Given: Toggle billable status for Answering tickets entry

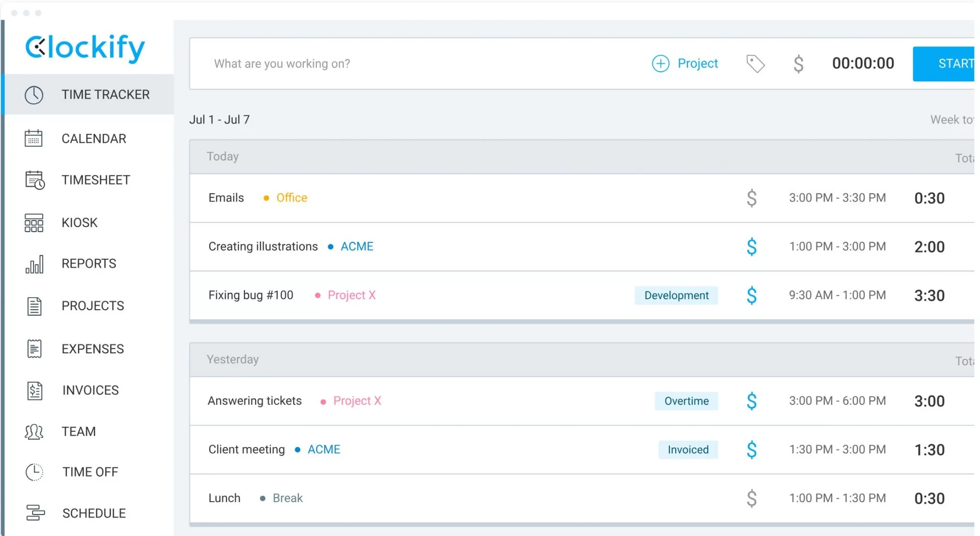Looking at the screenshot, I should click(x=752, y=401).
